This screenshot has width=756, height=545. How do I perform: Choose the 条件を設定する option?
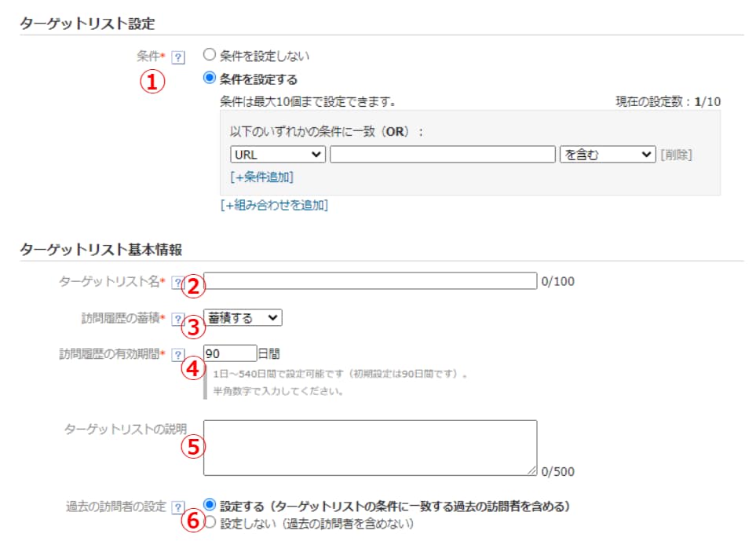(210, 79)
